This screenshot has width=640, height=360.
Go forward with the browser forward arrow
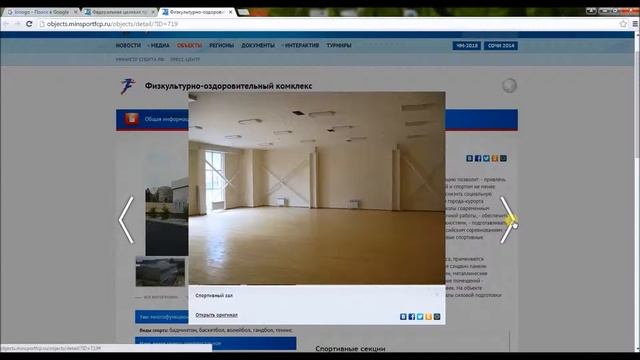point(17,24)
